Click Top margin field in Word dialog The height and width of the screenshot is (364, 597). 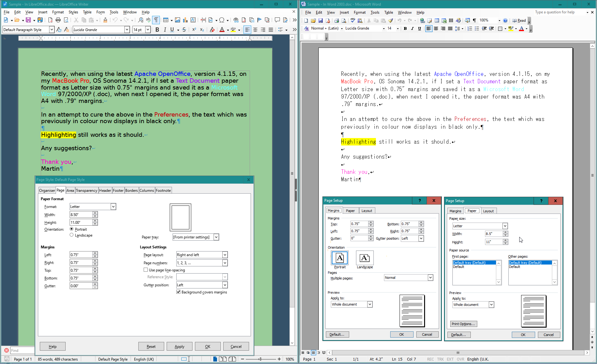[359, 224]
